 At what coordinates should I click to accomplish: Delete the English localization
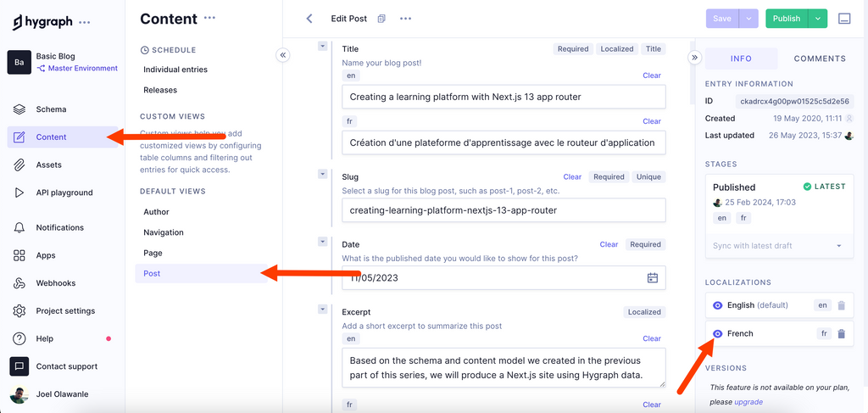[842, 305]
